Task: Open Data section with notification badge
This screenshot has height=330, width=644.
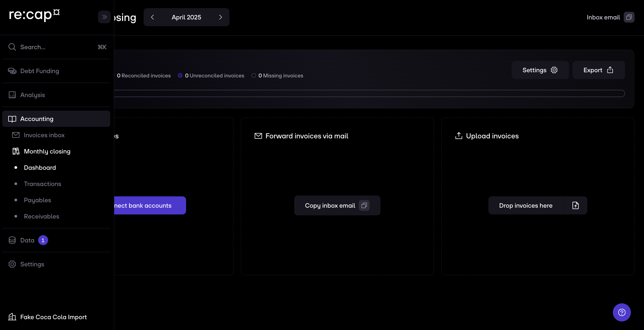Action: coord(27,240)
